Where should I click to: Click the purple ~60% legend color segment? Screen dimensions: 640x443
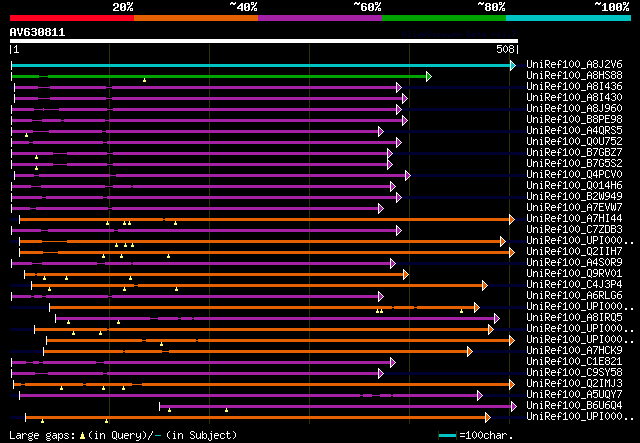coord(320,18)
